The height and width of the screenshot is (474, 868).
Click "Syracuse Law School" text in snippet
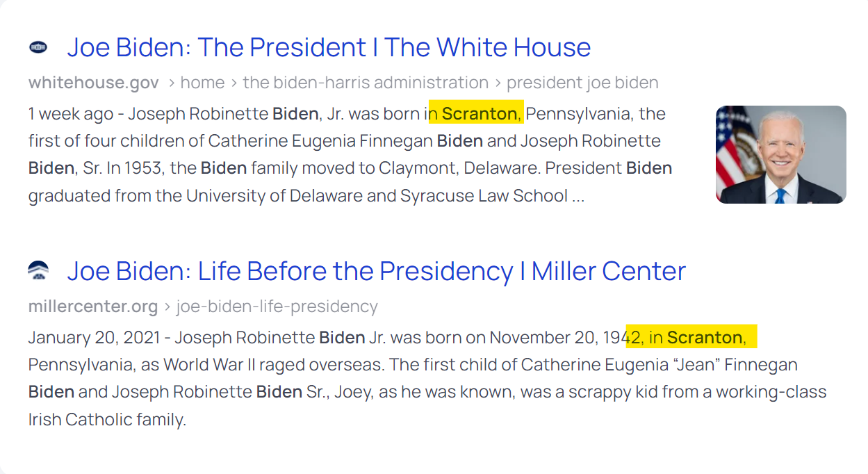484,196
